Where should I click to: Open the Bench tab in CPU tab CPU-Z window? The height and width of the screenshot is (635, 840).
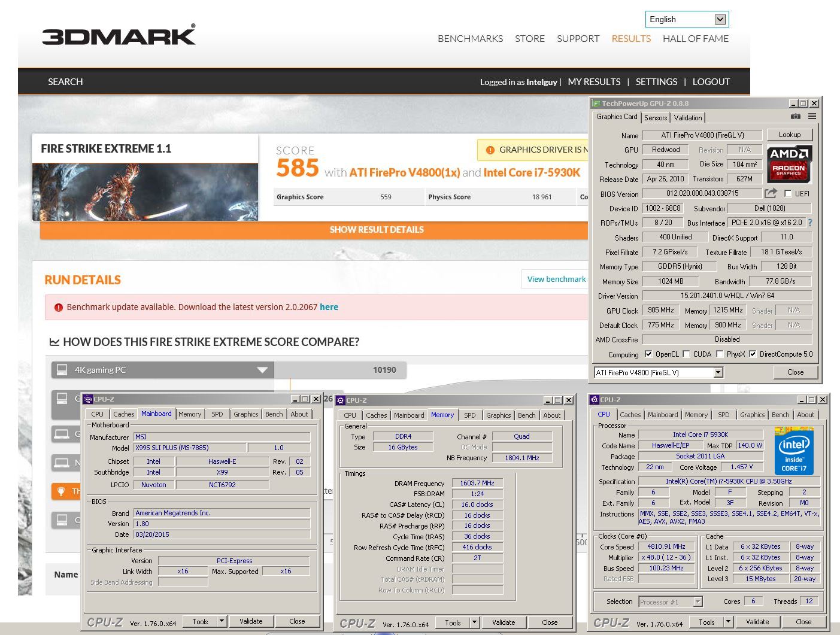[780, 415]
